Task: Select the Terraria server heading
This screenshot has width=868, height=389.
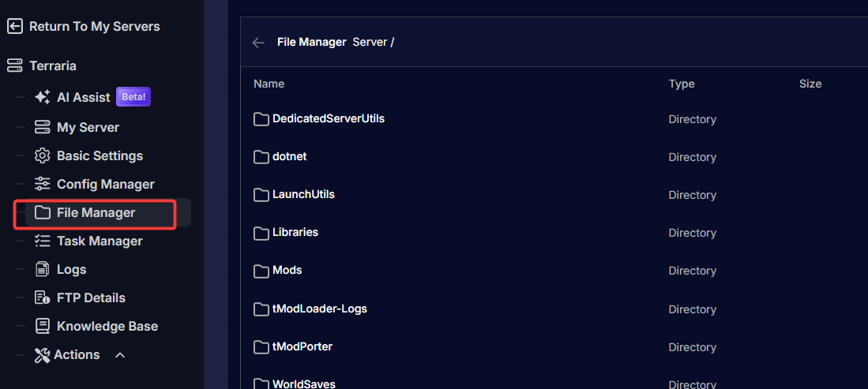Action: [52, 65]
